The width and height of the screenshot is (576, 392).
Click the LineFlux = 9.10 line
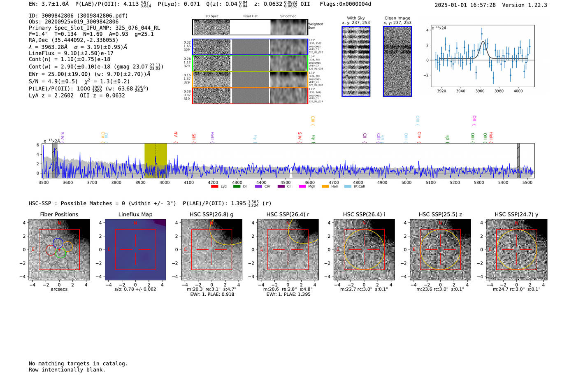tap(71, 53)
